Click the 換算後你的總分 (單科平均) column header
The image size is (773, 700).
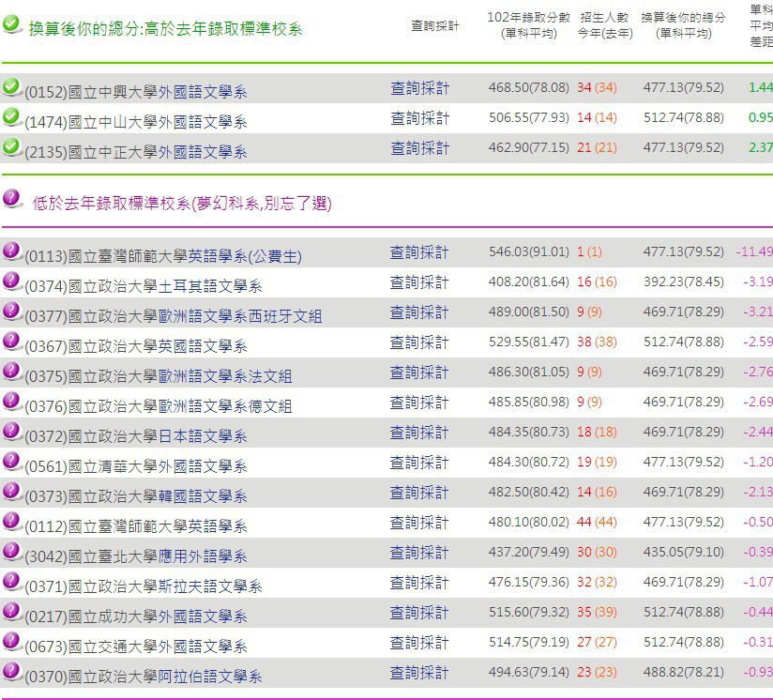pyautogui.click(x=683, y=25)
